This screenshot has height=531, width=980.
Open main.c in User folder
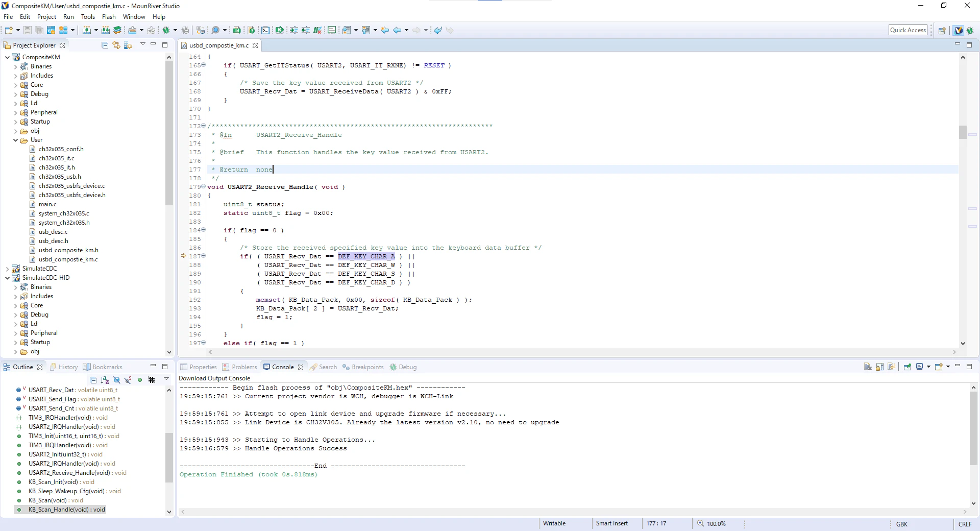pyautogui.click(x=47, y=204)
